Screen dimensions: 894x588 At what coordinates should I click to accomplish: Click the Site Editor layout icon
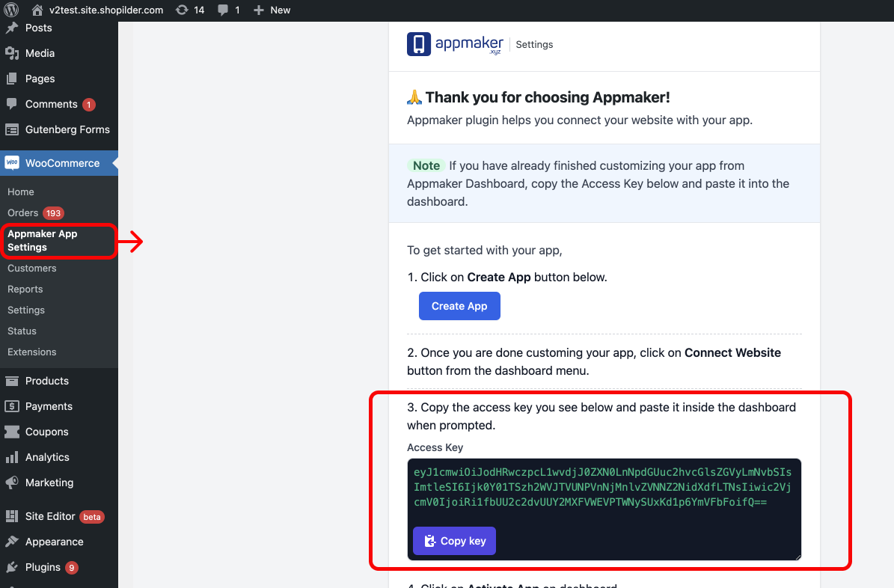[12, 516]
